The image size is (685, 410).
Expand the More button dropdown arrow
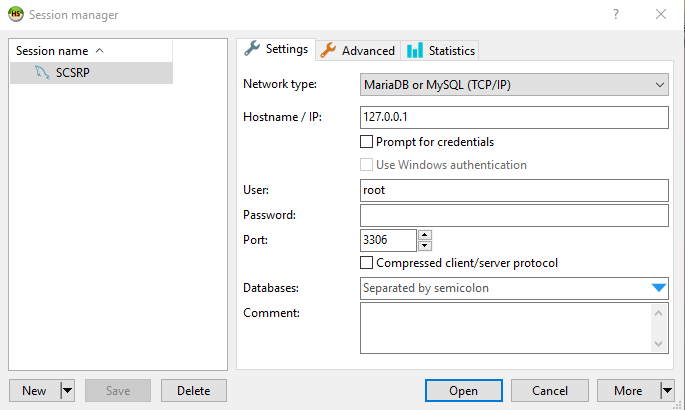[667, 391]
